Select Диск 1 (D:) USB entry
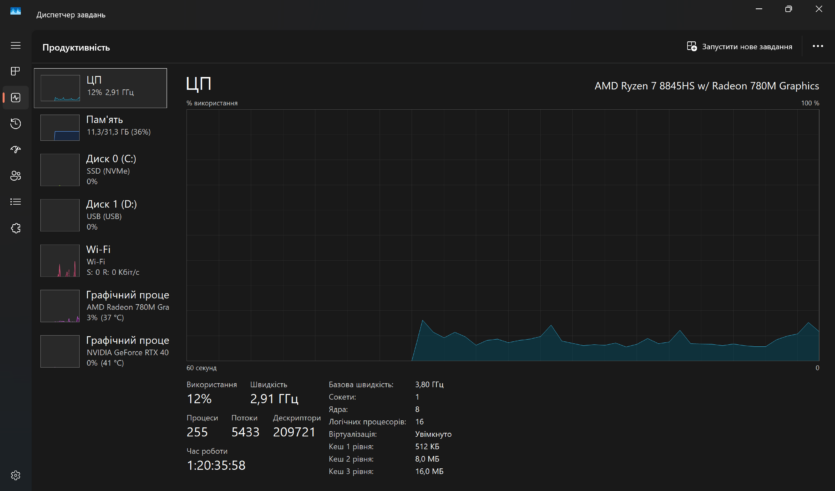This screenshot has height=491, width=835. (101, 215)
